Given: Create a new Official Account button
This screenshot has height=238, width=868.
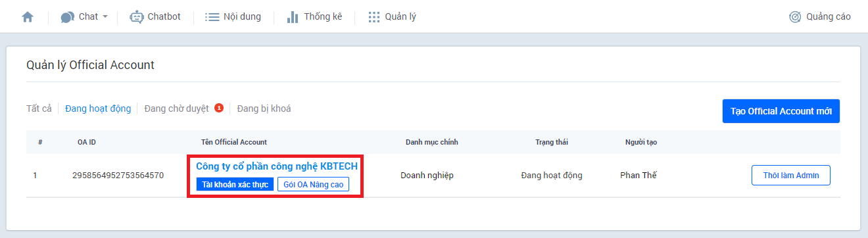Looking at the screenshot, I should click(781, 111).
